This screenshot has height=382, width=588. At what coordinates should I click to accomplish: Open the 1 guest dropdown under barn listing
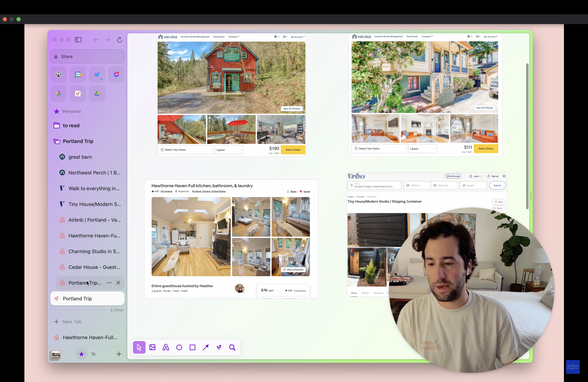tap(229, 150)
